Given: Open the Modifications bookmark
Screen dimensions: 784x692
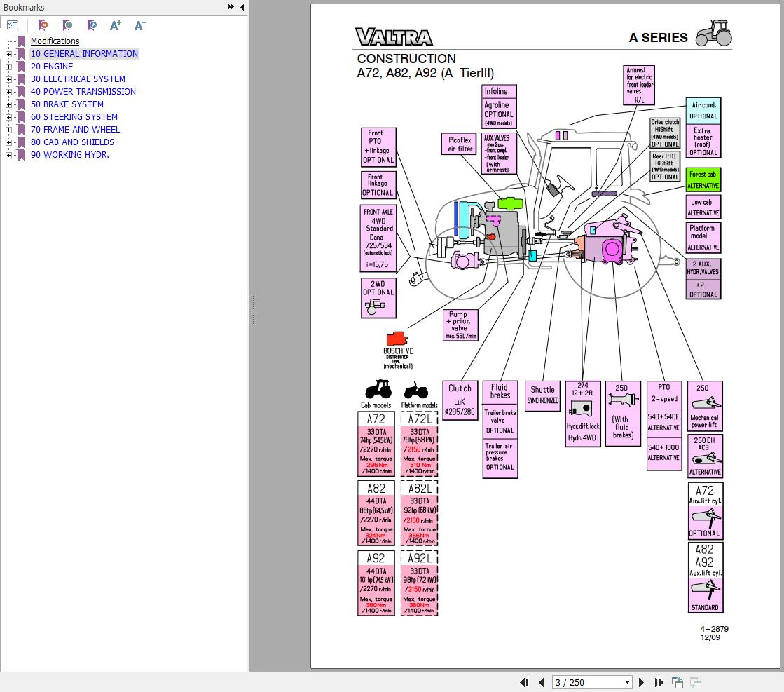Looking at the screenshot, I should [x=55, y=41].
